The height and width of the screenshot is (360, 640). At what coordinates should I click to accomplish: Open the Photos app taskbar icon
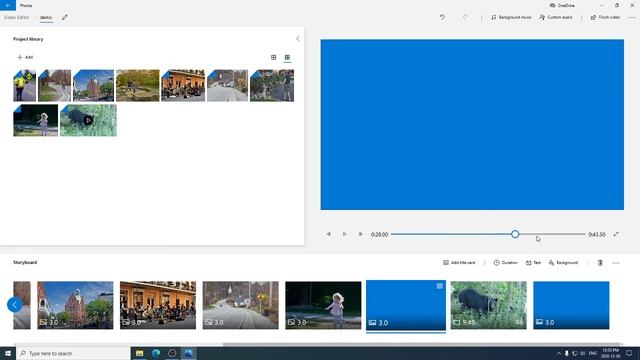pyautogui.click(x=188, y=353)
